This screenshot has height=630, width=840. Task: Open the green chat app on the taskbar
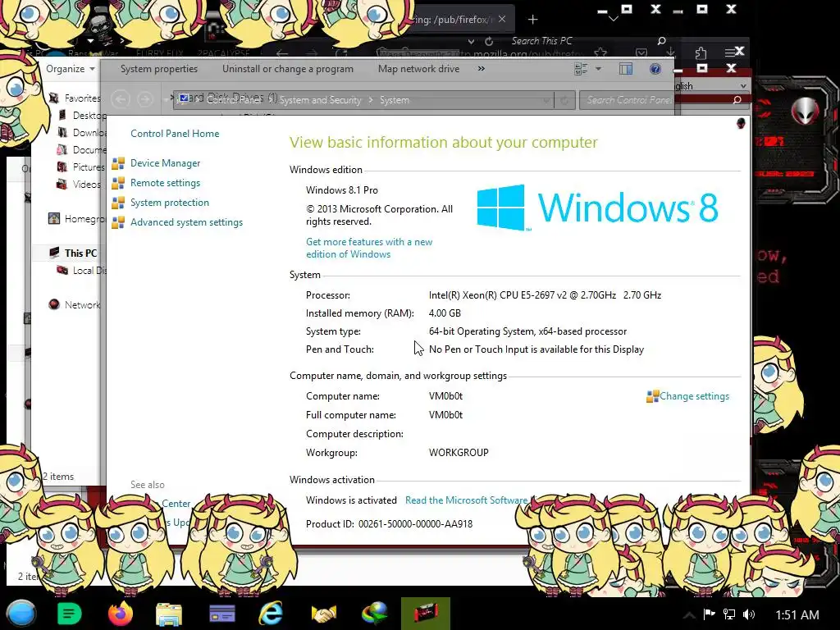pos(69,614)
